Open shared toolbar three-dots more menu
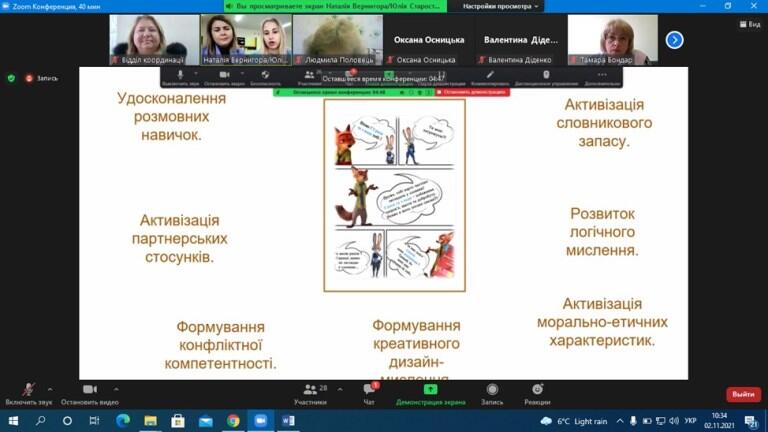 (x=602, y=75)
